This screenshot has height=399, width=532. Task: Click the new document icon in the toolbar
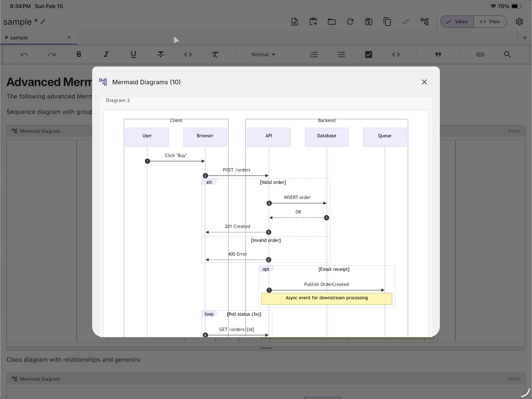coord(294,22)
